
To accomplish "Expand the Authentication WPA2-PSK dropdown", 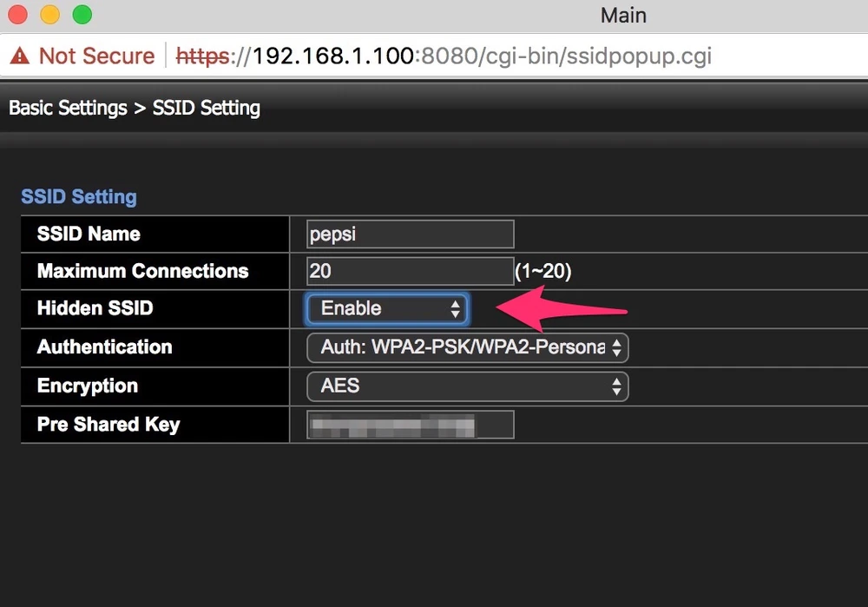I will [x=467, y=347].
